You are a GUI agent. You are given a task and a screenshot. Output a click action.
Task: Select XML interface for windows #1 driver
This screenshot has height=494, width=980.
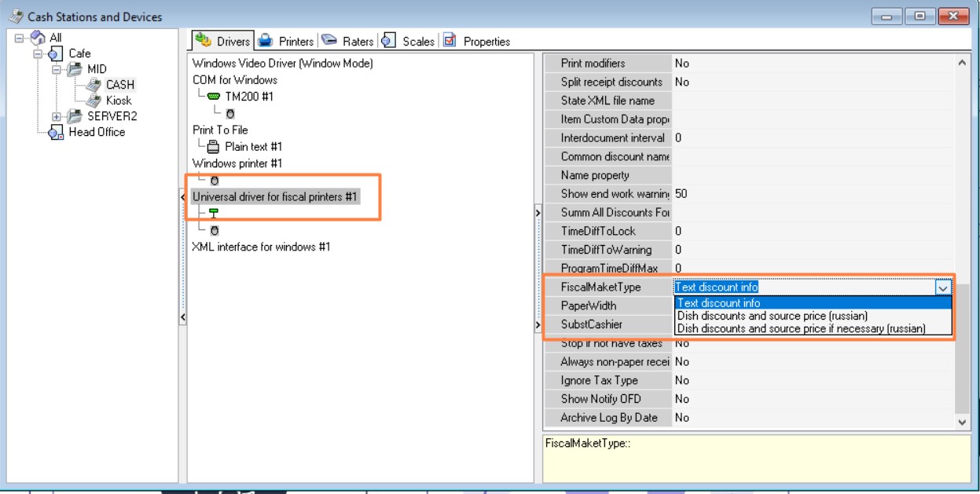[x=261, y=247]
